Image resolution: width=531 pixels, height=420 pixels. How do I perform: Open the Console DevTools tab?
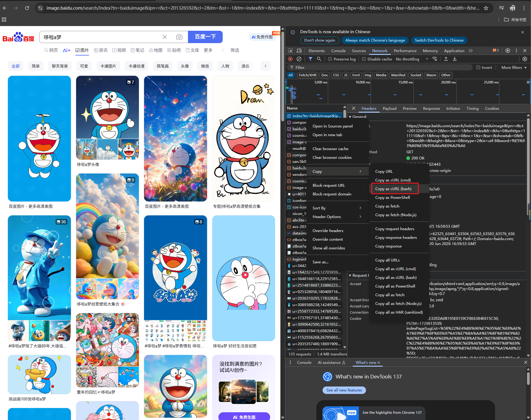click(338, 51)
